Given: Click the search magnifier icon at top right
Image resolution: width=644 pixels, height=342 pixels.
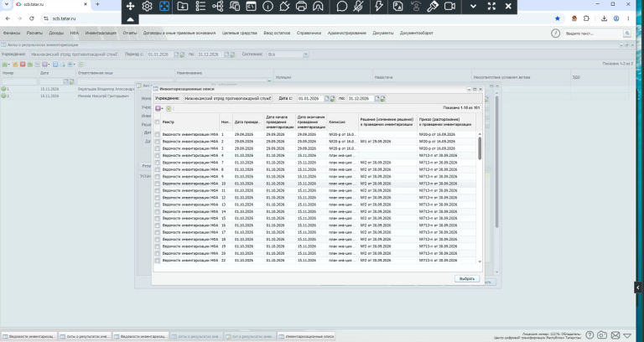Looking at the screenshot, I should pos(626,34).
